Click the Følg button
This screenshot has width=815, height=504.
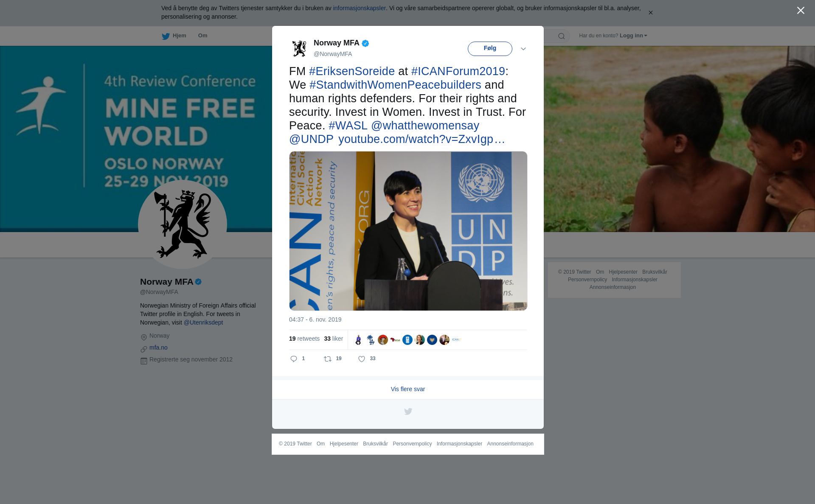coord(490,49)
